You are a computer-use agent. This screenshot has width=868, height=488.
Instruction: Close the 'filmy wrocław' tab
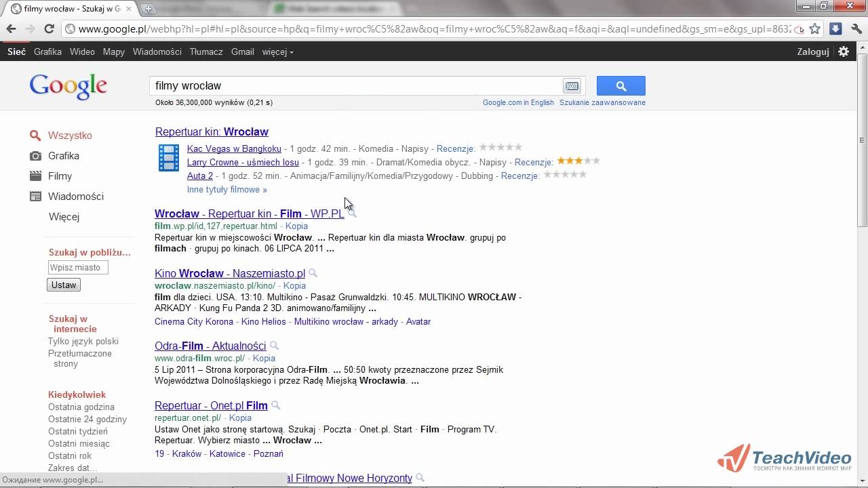tap(129, 9)
